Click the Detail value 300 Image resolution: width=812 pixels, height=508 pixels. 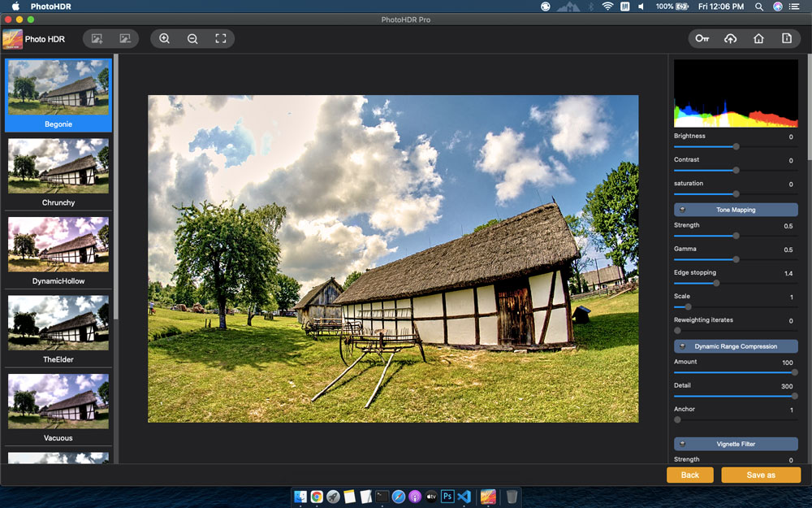tap(787, 386)
